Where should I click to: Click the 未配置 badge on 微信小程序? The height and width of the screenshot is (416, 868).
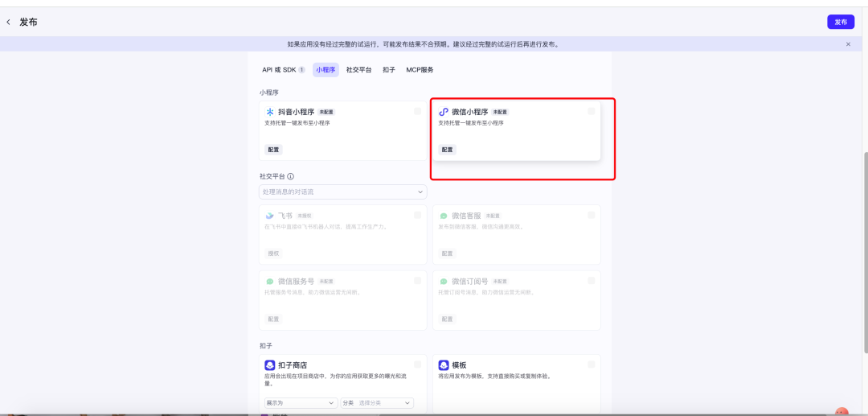[500, 112]
